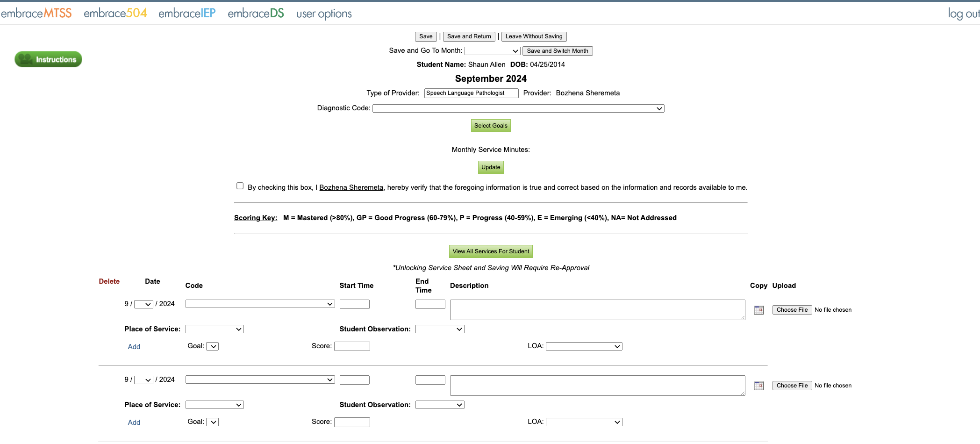The image size is (980, 444).
Task: Open user options menu
Action: [324, 14]
